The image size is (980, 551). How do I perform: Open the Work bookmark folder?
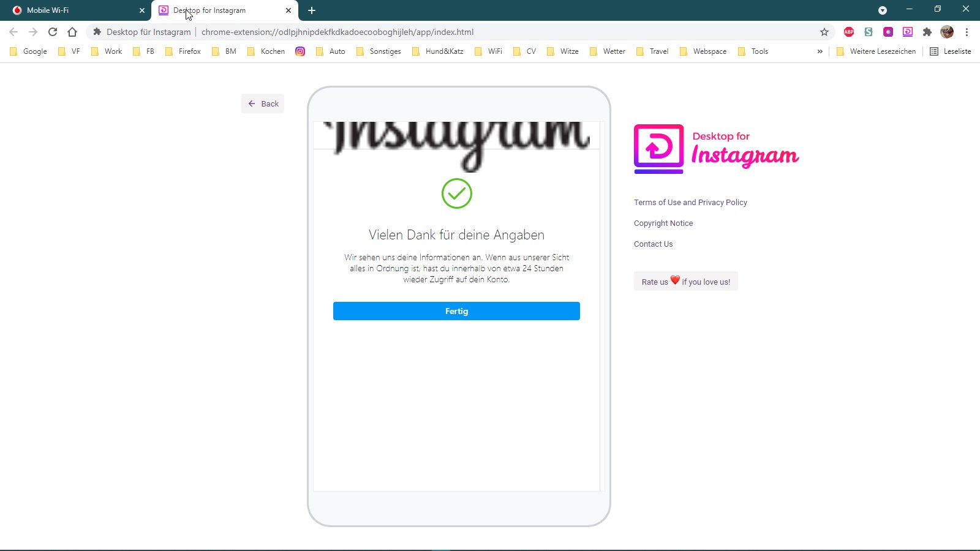107,51
